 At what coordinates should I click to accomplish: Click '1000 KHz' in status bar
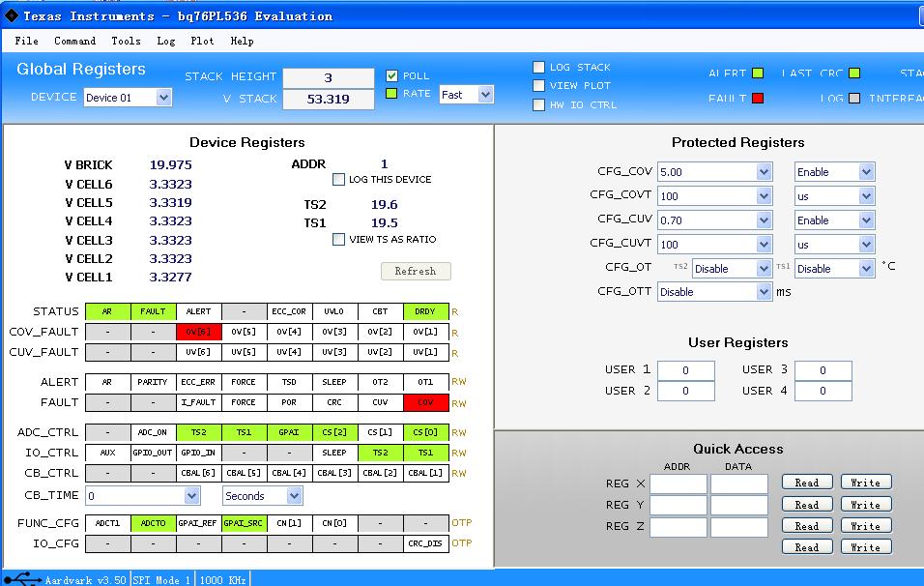point(222,580)
